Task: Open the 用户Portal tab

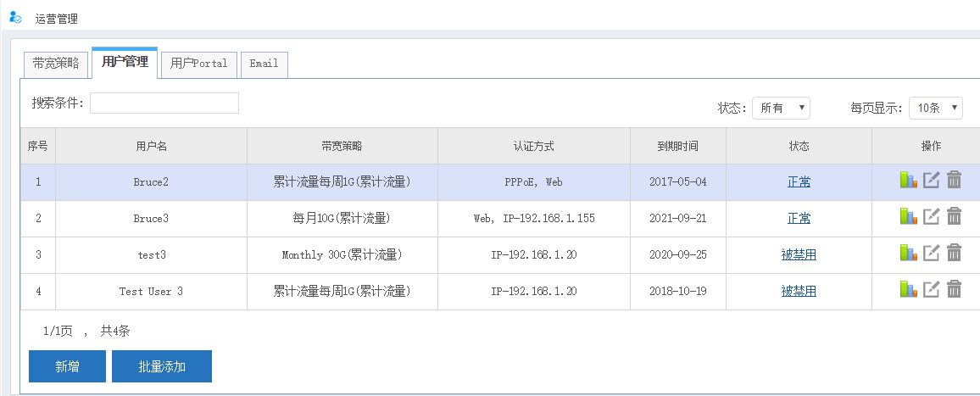Action: pos(198,64)
